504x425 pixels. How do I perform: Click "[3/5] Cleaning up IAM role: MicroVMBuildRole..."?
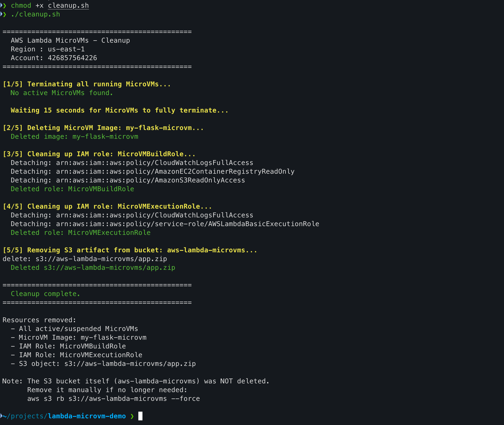[x=99, y=154]
